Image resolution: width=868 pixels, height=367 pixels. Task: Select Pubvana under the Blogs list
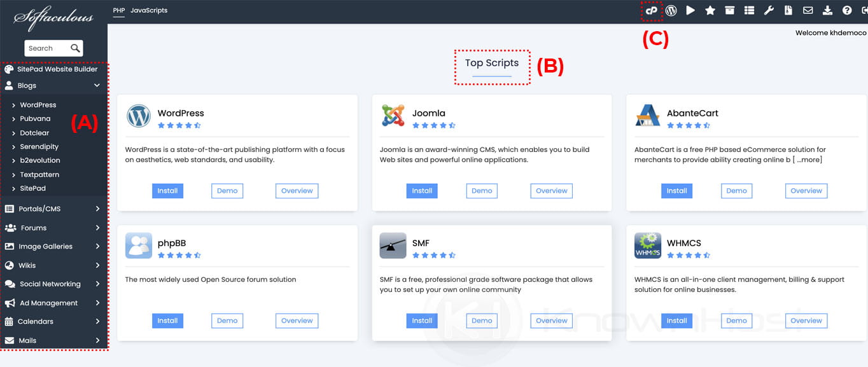(35, 119)
